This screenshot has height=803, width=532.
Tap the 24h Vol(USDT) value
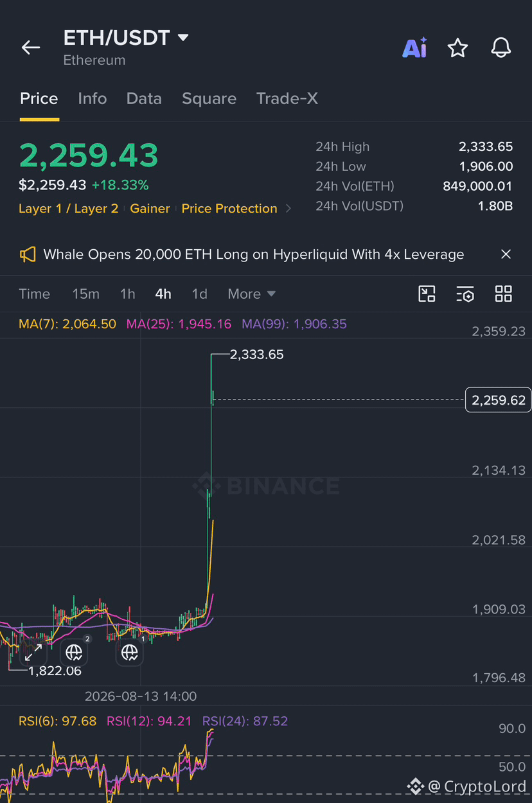[496, 206]
